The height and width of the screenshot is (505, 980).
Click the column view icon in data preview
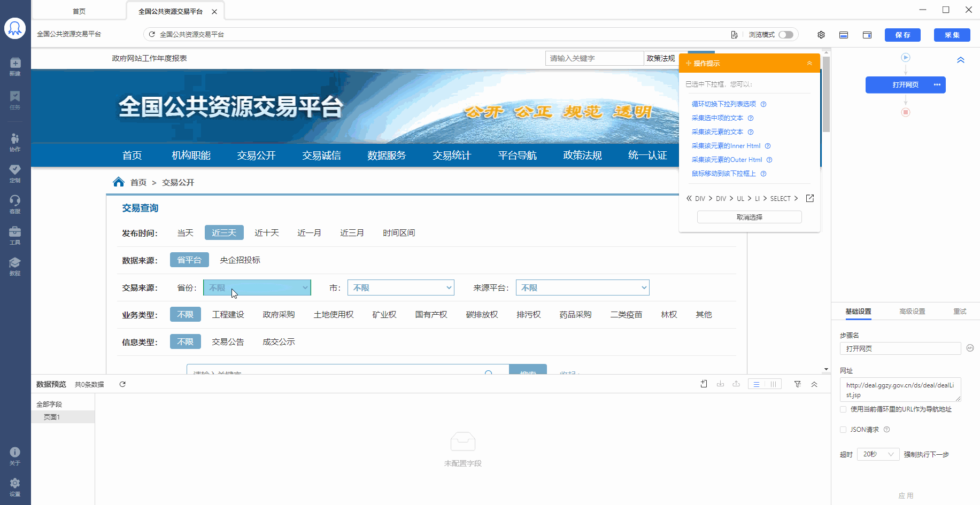pyautogui.click(x=773, y=384)
